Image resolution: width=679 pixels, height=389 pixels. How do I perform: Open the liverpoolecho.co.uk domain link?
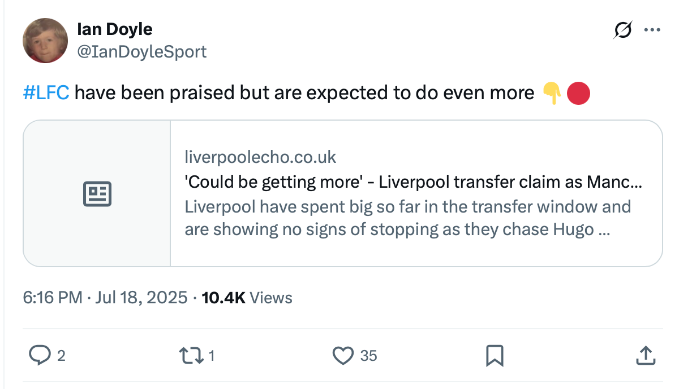(x=260, y=157)
